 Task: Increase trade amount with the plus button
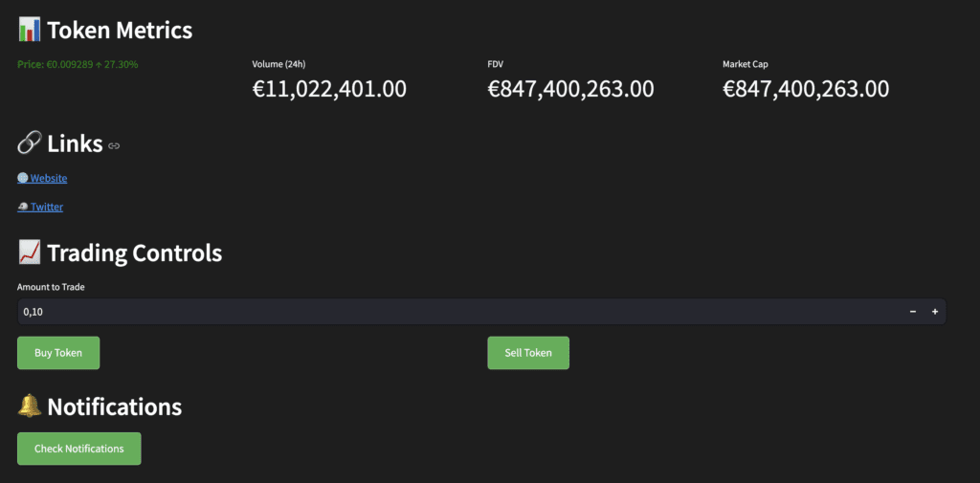pos(935,312)
